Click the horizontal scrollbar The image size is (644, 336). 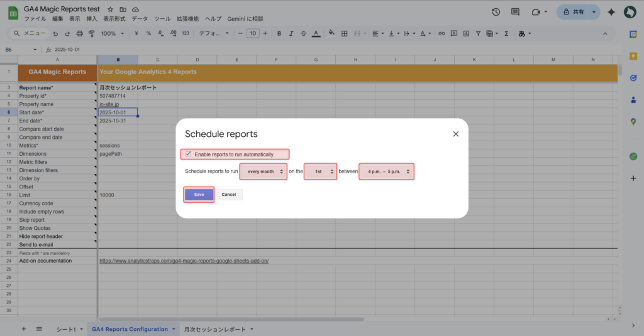point(231,319)
